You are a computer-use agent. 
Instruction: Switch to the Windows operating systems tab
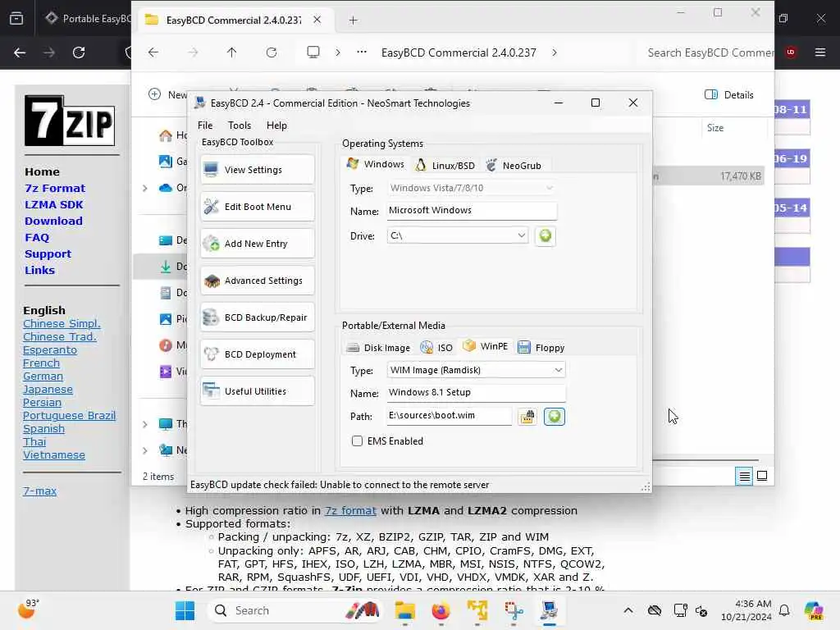[375, 164]
